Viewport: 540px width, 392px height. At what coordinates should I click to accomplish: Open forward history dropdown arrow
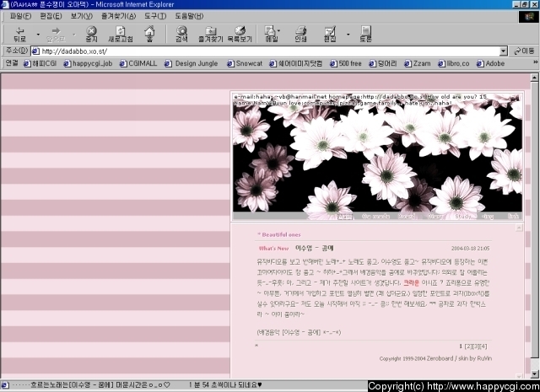73,35
